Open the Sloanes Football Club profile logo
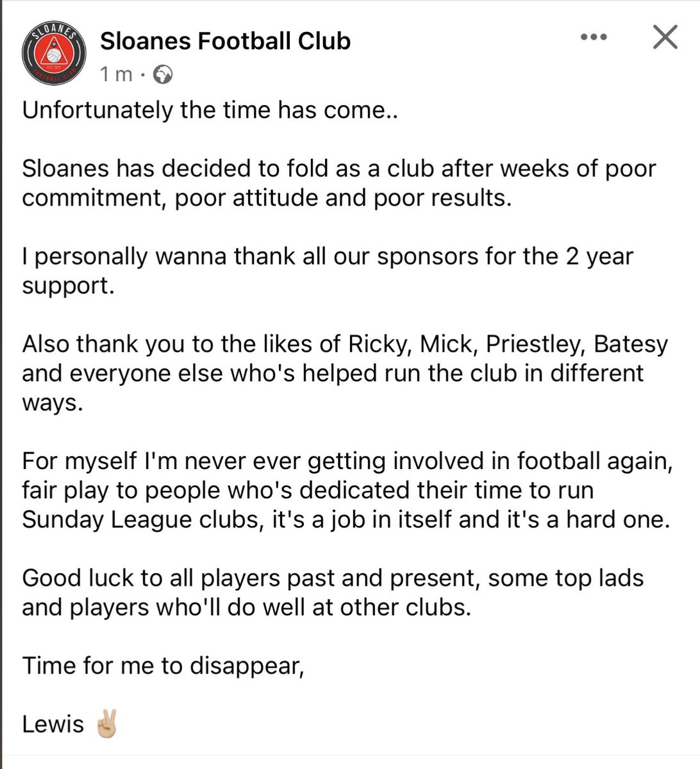This screenshot has height=769, width=700. [54, 54]
